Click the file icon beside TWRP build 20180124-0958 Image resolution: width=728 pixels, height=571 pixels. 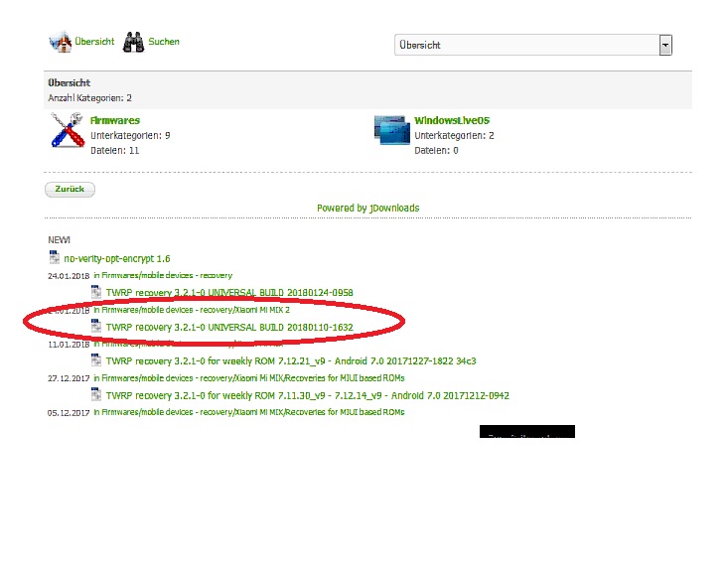(96, 292)
